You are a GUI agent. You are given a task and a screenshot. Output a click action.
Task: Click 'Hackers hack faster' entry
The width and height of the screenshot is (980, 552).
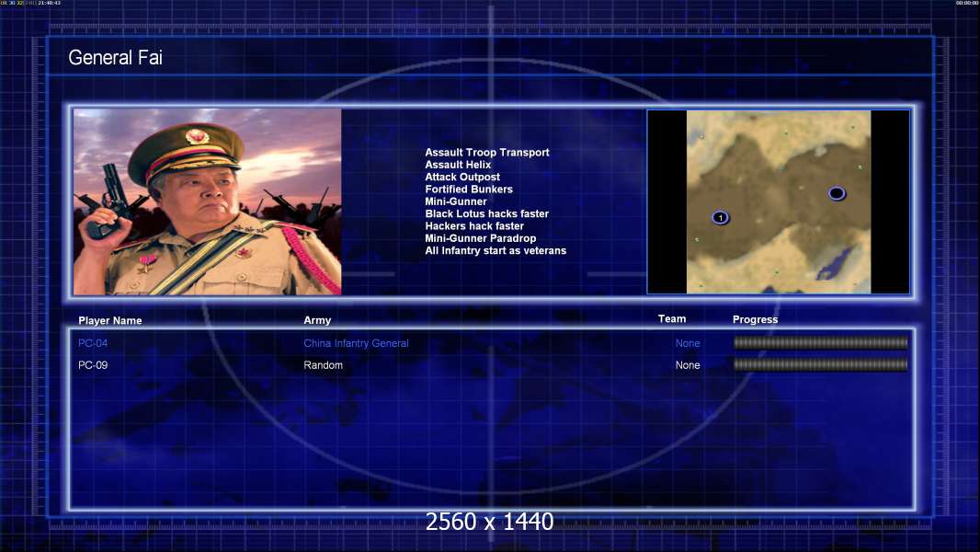[x=474, y=225]
